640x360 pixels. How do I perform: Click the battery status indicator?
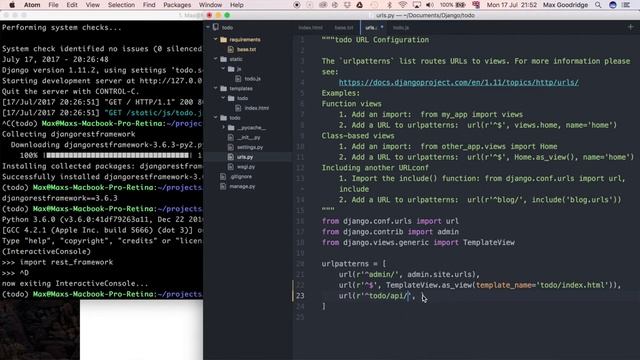point(453,5)
